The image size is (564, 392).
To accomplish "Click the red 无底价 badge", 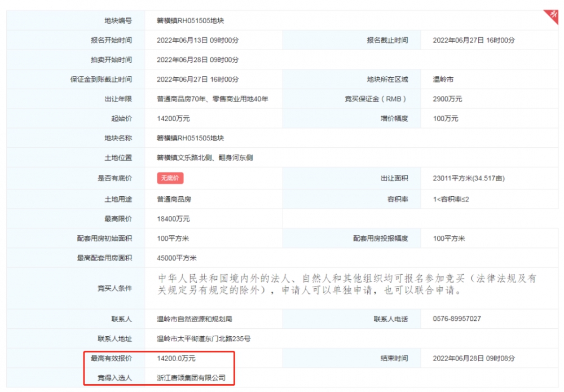I will click(x=170, y=178).
